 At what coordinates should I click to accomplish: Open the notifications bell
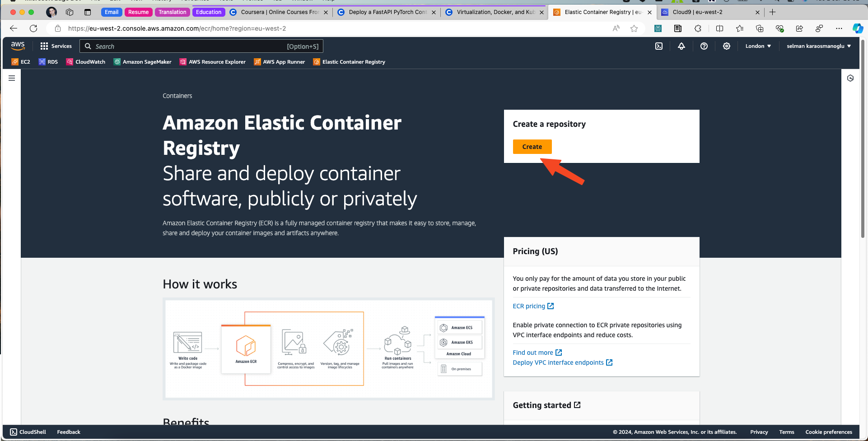[681, 46]
